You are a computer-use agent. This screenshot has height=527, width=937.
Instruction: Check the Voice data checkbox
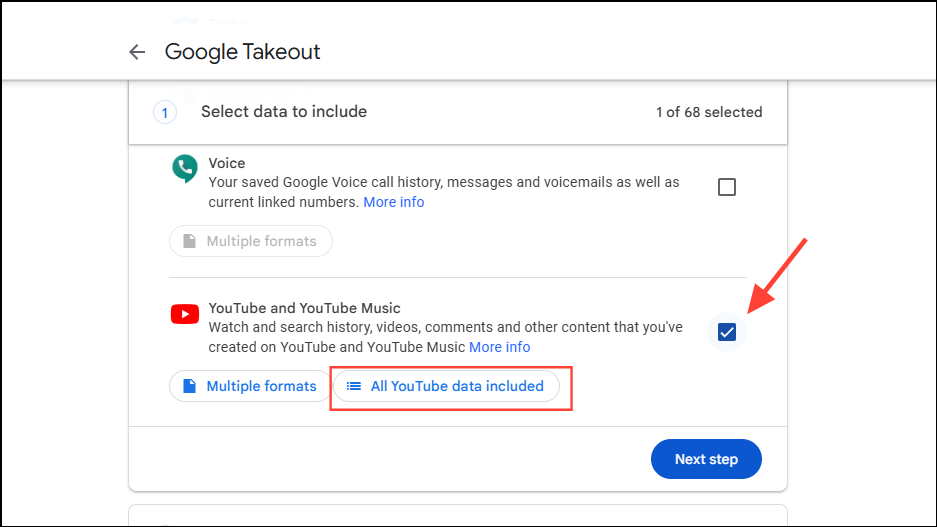point(727,187)
